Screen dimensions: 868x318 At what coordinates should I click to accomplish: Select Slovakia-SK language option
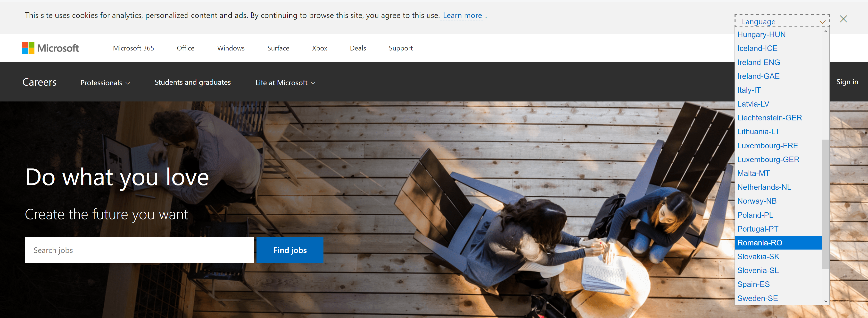tap(778, 257)
